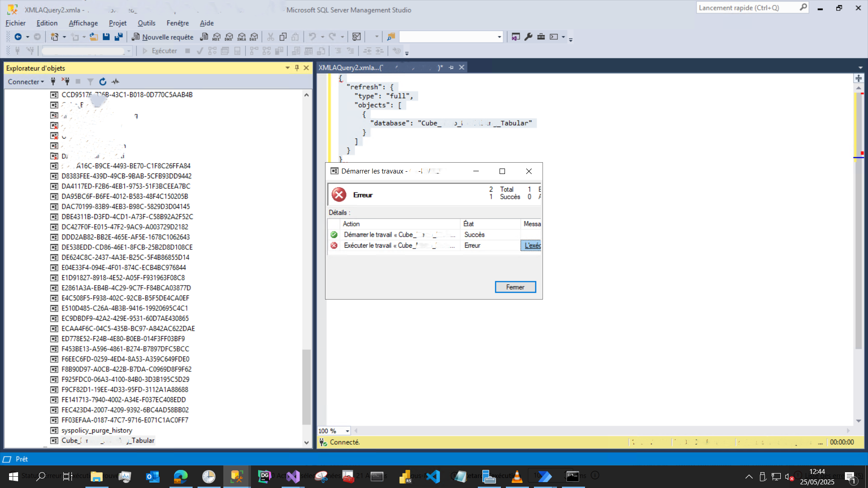This screenshot has height=488, width=868.
Task: Open the Edition menu
Action: pos(47,23)
